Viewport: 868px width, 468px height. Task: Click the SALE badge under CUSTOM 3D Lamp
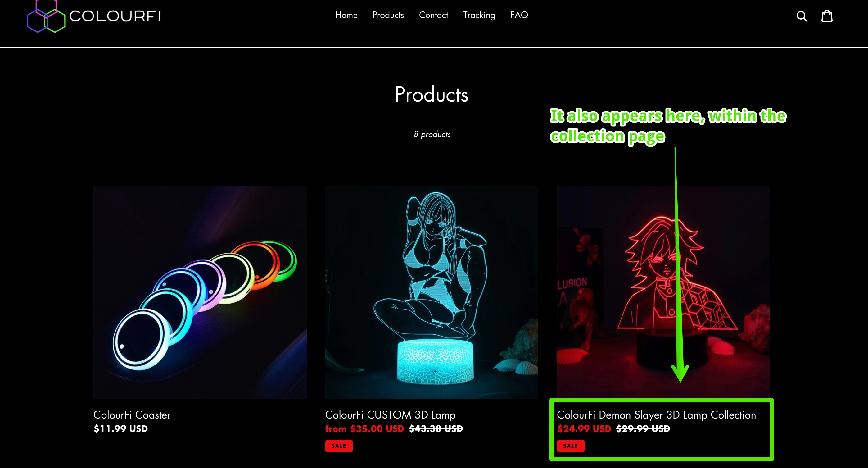[339, 446]
